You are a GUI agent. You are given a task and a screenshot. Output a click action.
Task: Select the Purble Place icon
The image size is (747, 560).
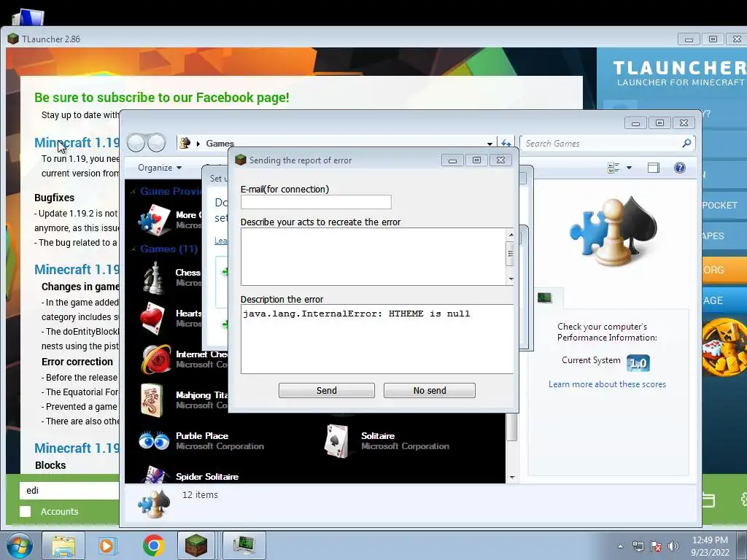click(x=154, y=440)
